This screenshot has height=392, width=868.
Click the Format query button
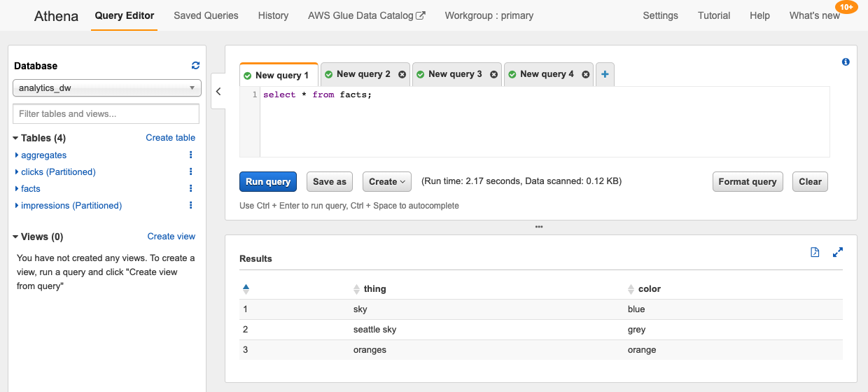tap(748, 181)
